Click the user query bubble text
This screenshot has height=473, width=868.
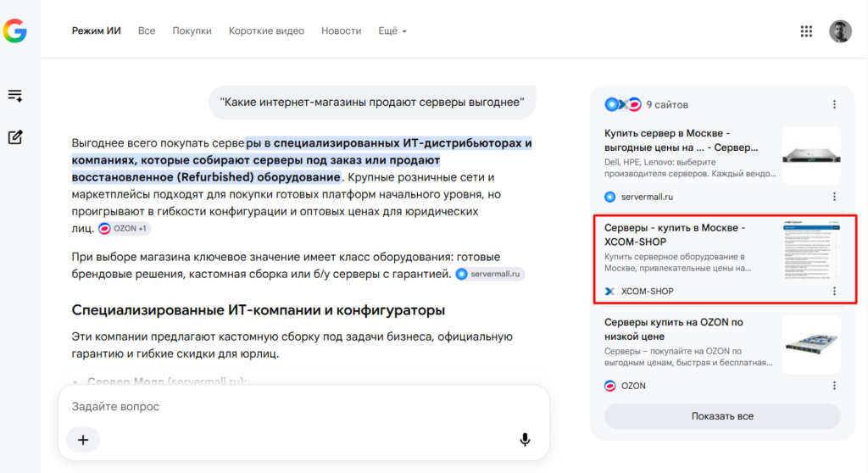point(372,102)
